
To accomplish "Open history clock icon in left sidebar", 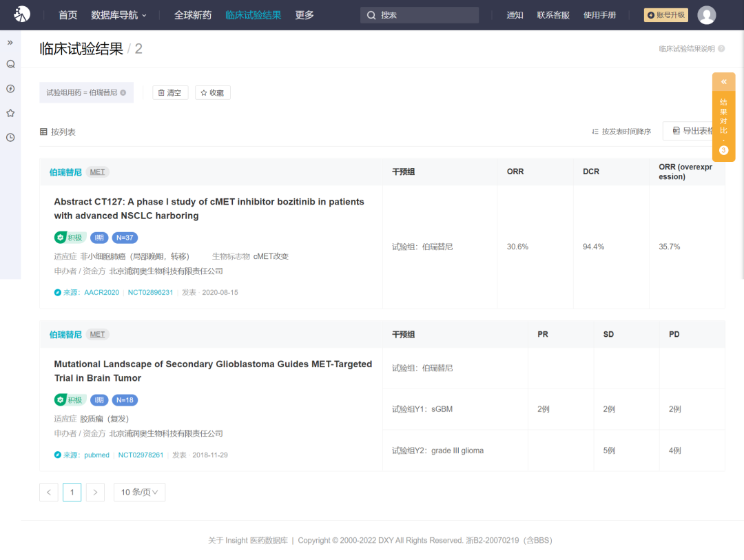I will point(10,138).
